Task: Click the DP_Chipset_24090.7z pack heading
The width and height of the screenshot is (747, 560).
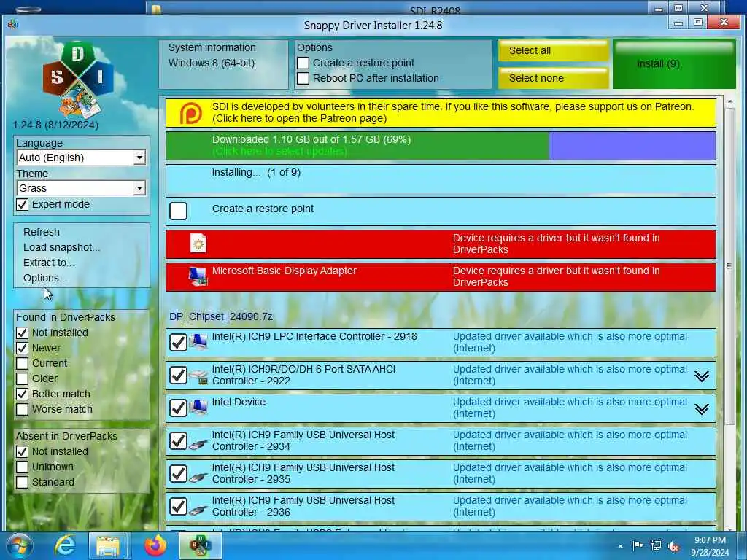Action: pyautogui.click(x=221, y=316)
